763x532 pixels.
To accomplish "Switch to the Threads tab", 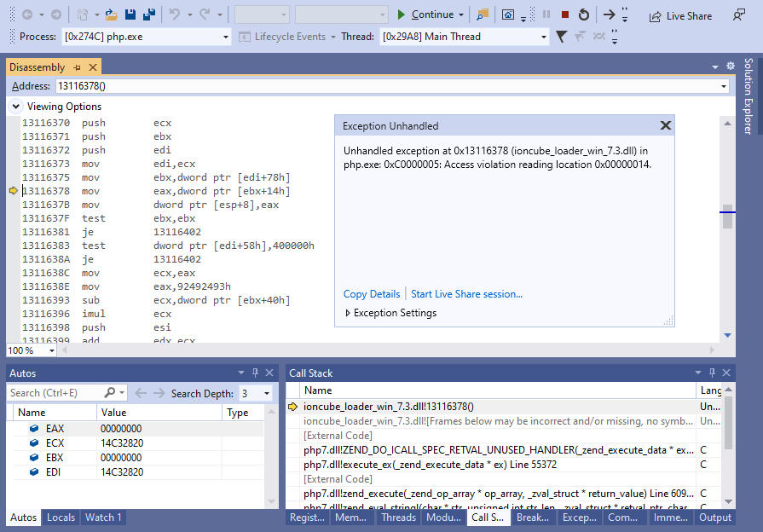I will coord(398,518).
